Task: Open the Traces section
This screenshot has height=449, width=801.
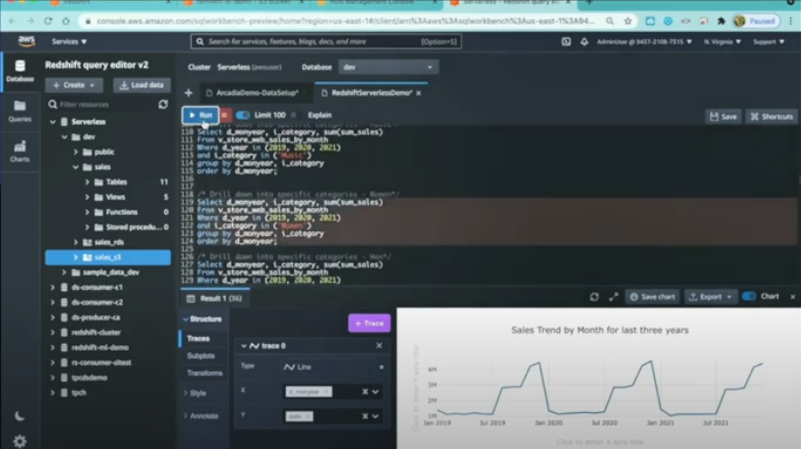Action: (198, 338)
